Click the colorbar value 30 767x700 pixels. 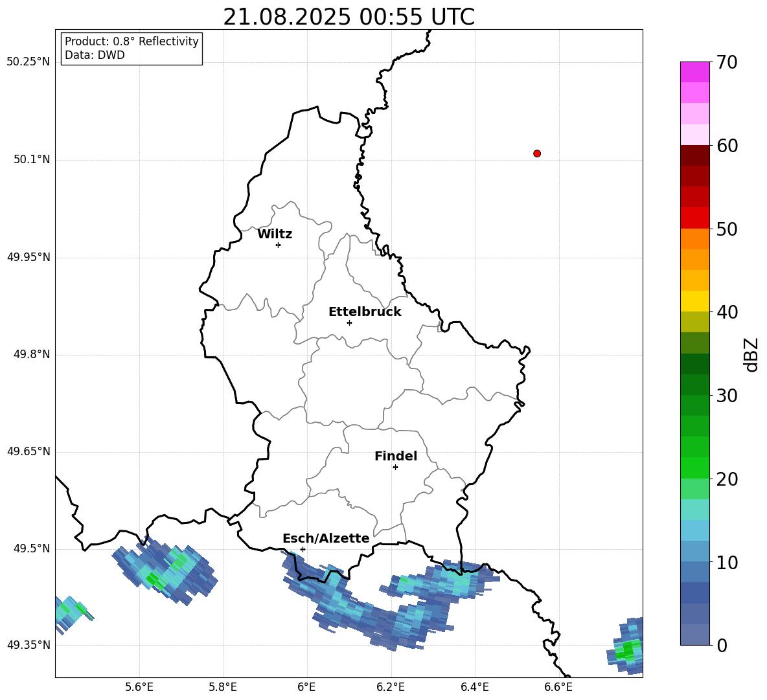point(727,396)
